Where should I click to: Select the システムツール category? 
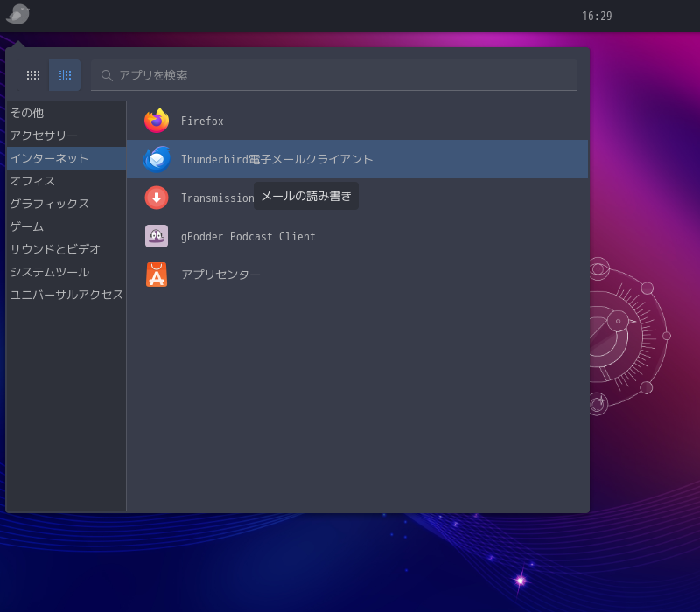point(66,272)
